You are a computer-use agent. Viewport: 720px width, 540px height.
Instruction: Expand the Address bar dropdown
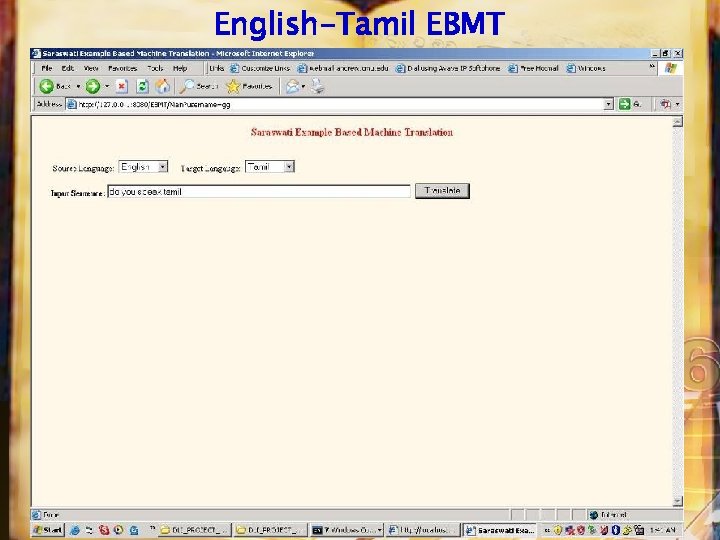pyautogui.click(x=608, y=104)
